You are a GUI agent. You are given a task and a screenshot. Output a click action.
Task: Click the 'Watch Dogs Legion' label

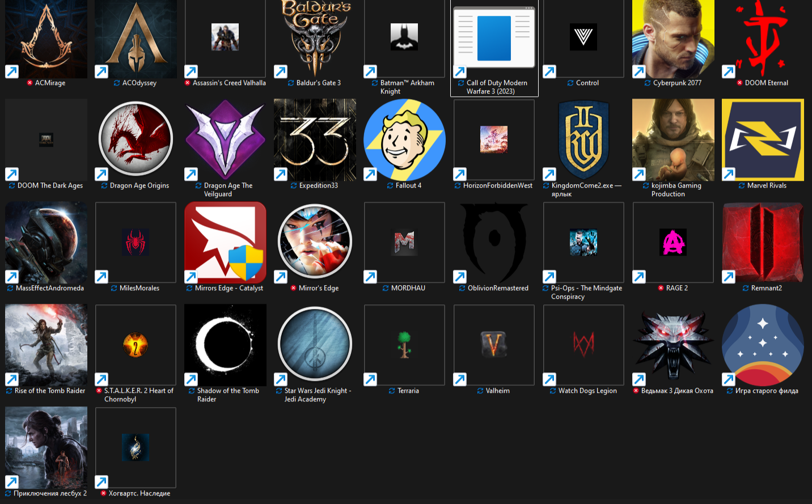[587, 391]
